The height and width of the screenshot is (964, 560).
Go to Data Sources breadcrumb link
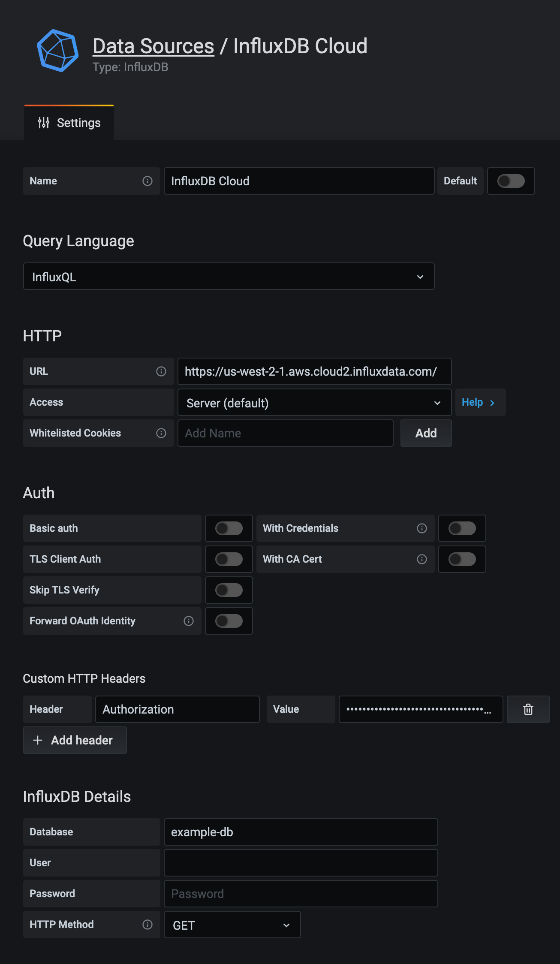coord(154,46)
